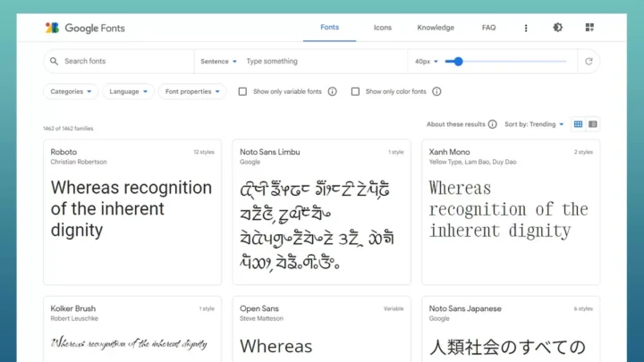Viewport: 644px width, 362px height.
Task: Click the 12 styles label on Roboto
Action: click(x=204, y=152)
